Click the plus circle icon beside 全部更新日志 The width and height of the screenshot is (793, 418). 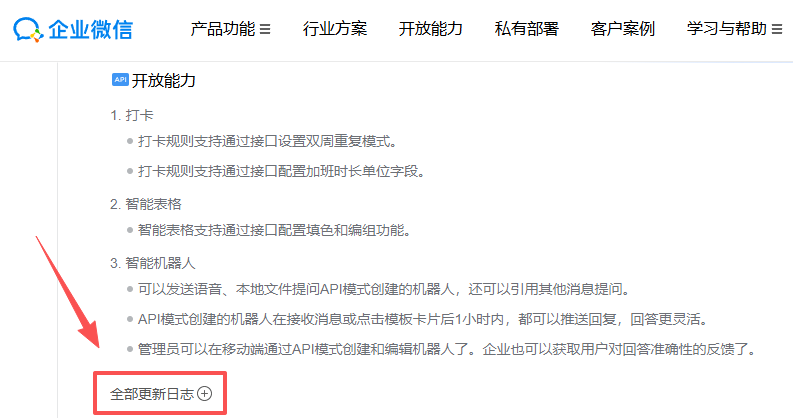coord(204,394)
